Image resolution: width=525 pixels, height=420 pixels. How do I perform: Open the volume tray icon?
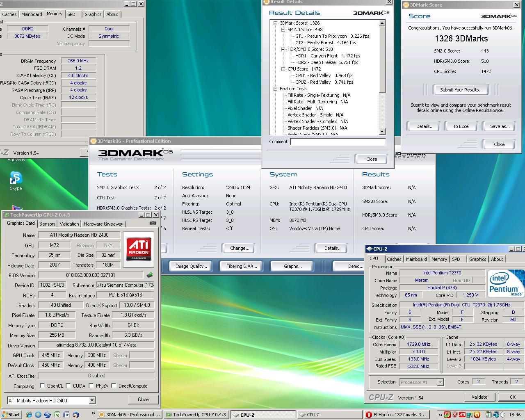click(502, 415)
